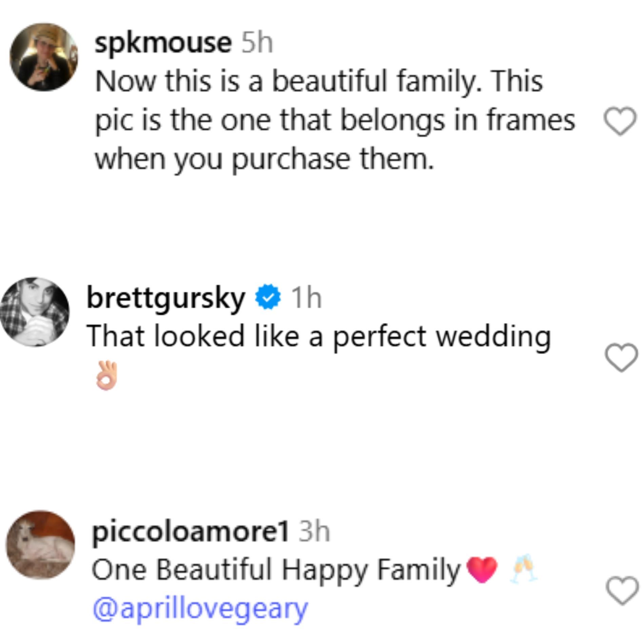Click the 1h timestamp on brettgursky's comment

coord(306,298)
